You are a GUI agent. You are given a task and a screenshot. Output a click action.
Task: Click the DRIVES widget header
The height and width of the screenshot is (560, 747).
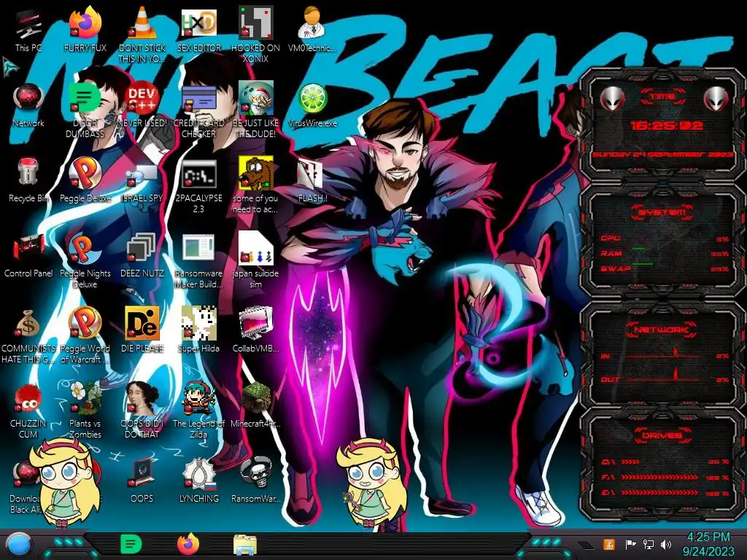tap(662, 435)
